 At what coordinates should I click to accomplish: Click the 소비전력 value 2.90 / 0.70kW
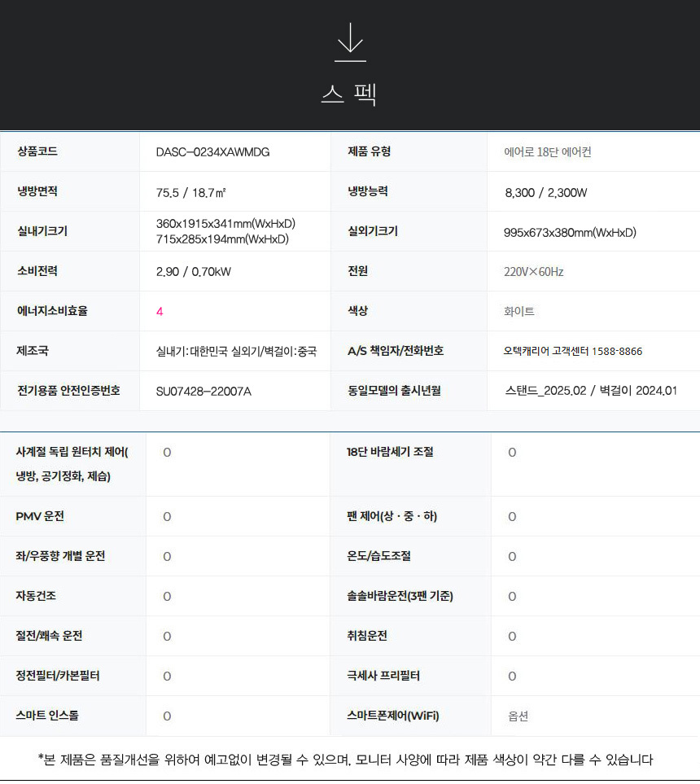193,272
